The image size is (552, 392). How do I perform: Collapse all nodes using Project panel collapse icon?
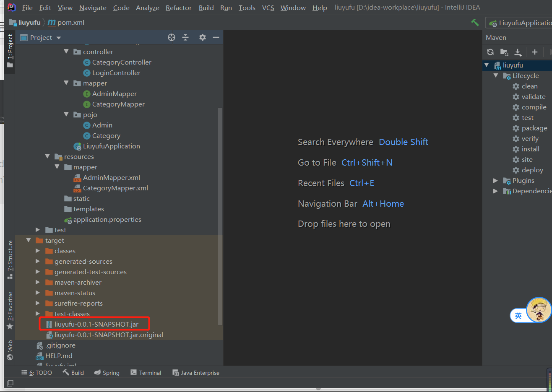(185, 37)
